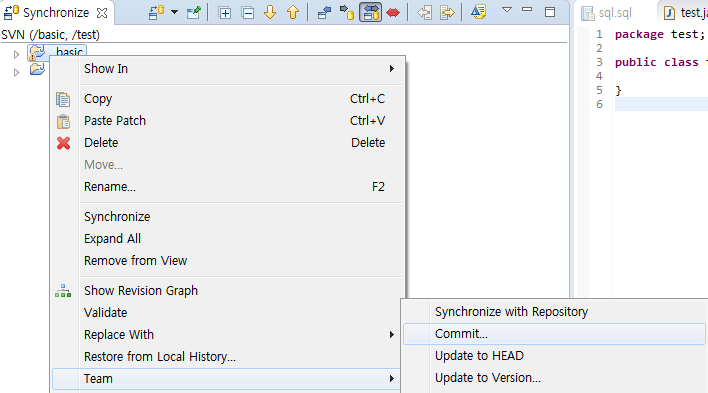Click the 'package test;' code line
The image size is (708, 393).
pos(659,34)
